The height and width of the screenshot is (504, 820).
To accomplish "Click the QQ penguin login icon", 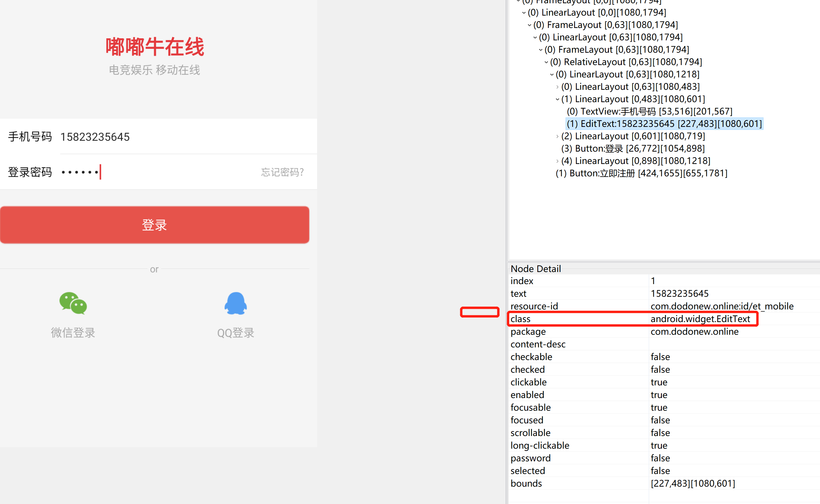I will [x=236, y=303].
